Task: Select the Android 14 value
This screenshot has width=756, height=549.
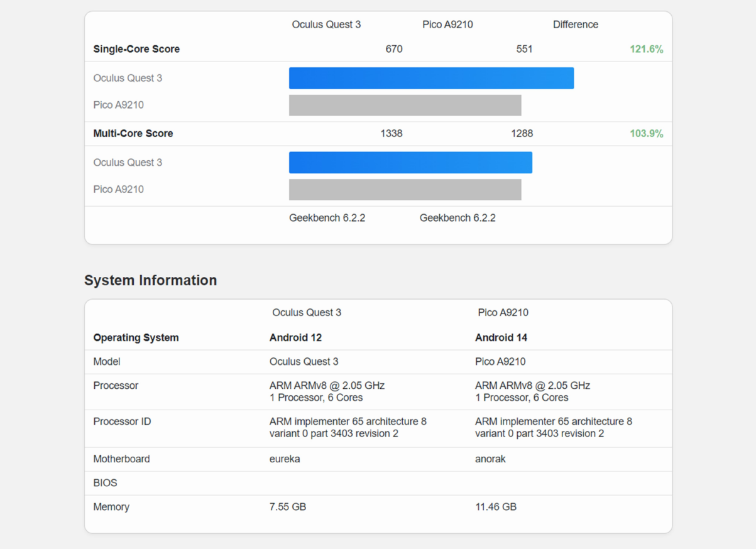Action: click(x=501, y=337)
